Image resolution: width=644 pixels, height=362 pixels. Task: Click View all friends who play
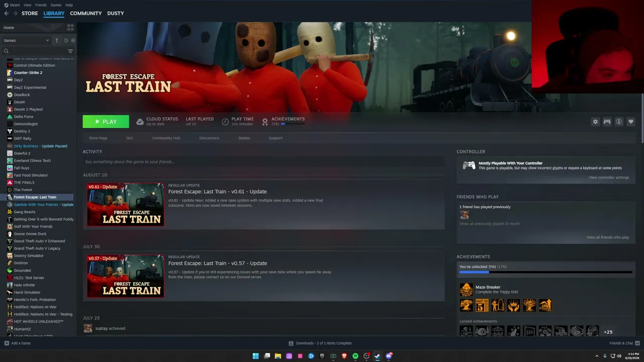(608, 237)
